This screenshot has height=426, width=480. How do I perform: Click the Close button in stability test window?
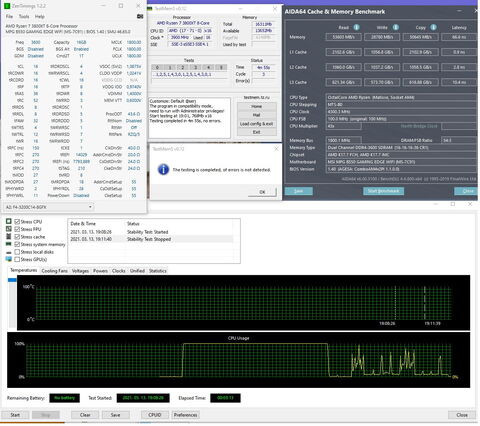[x=462, y=415]
